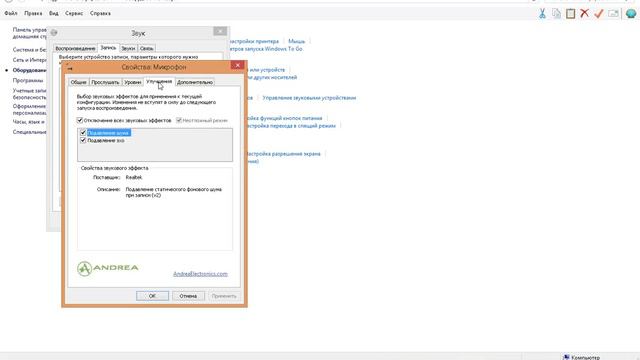Click the red X Delete toolbar icon

(584, 13)
